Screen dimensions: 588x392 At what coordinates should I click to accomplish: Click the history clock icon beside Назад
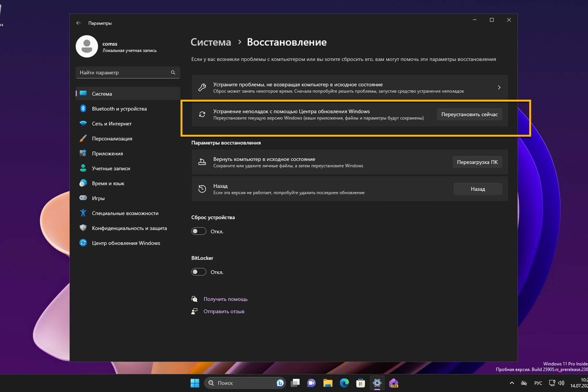(202, 189)
